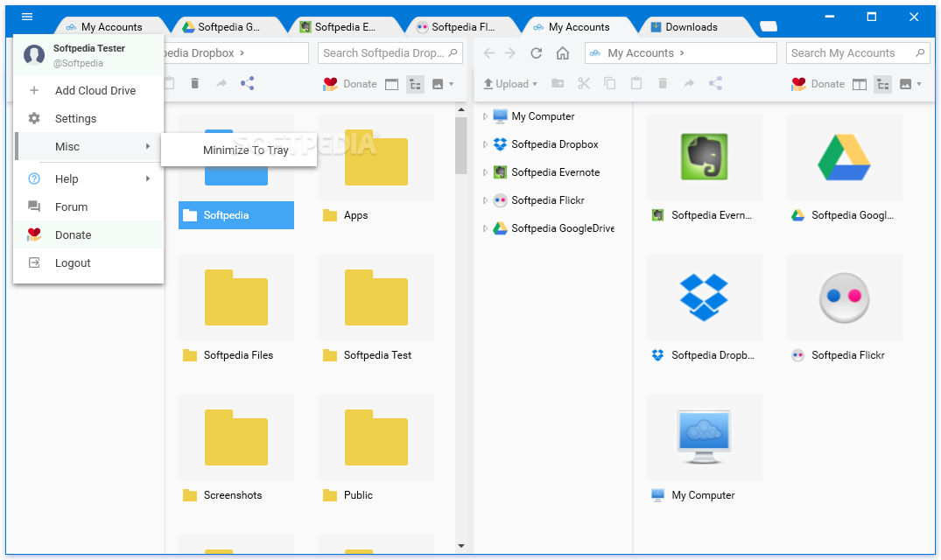This screenshot has width=941, height=560.
Task: Open Settings from the menu
Action: pos(88,119)
